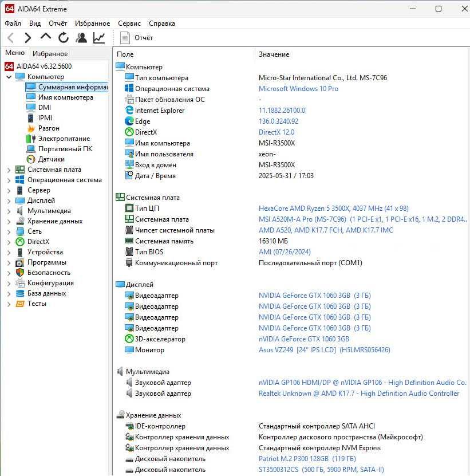
Task: Open the Asus VZ249 monitor link
Action: (325, 350)
